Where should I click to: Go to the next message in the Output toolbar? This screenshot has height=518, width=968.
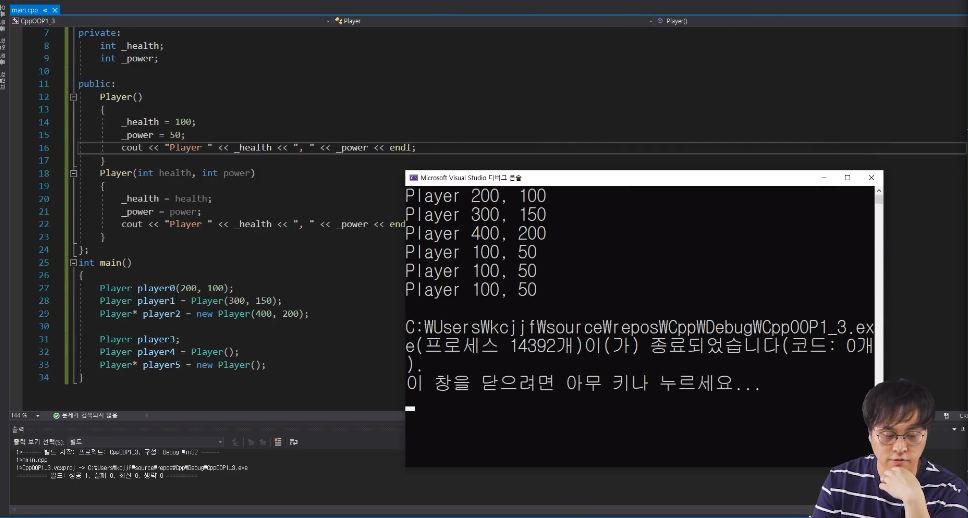coord(262,442)
